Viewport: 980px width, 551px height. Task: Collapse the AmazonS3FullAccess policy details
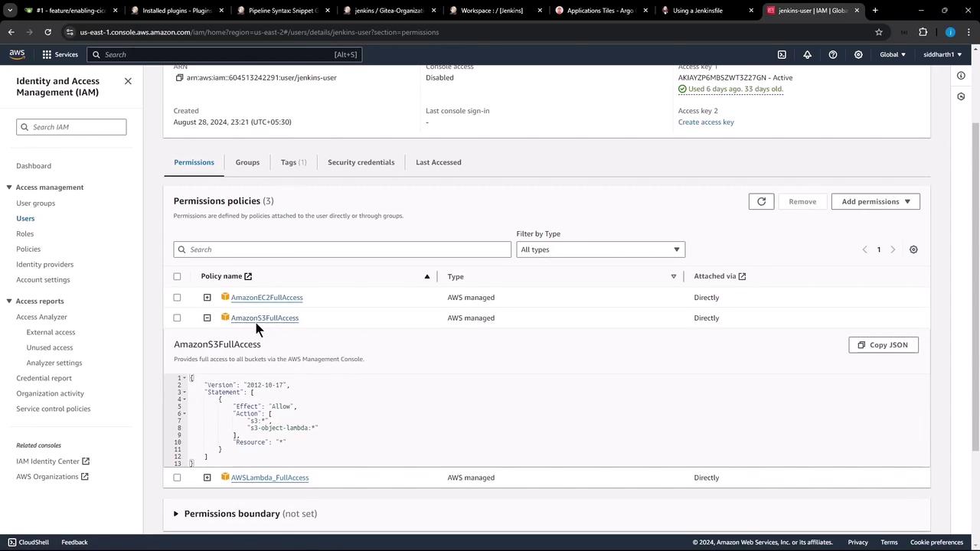207,318
